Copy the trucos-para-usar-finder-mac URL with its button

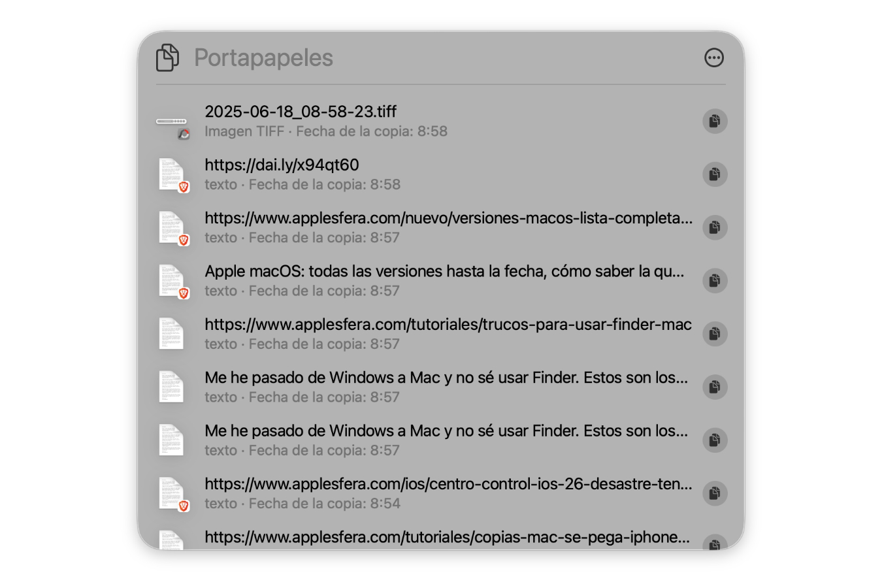pyautogui.click(x=715, y=334)
